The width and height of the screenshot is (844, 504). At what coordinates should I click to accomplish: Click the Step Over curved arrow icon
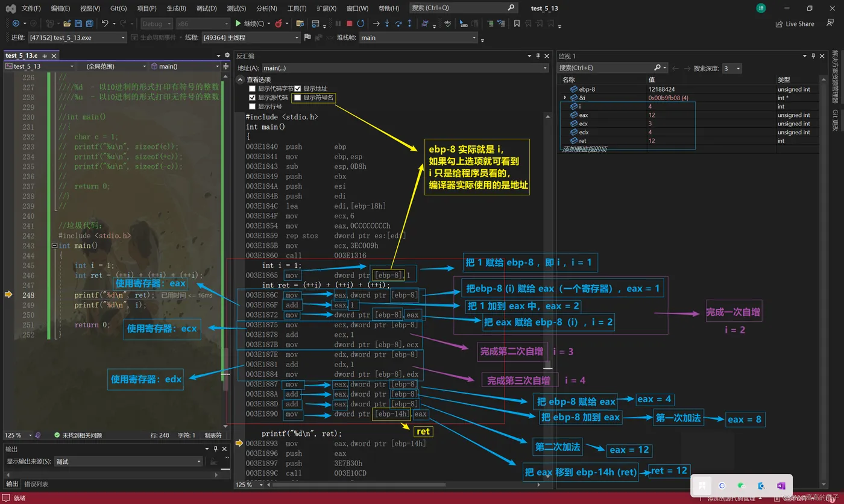[x=398, y=24]
